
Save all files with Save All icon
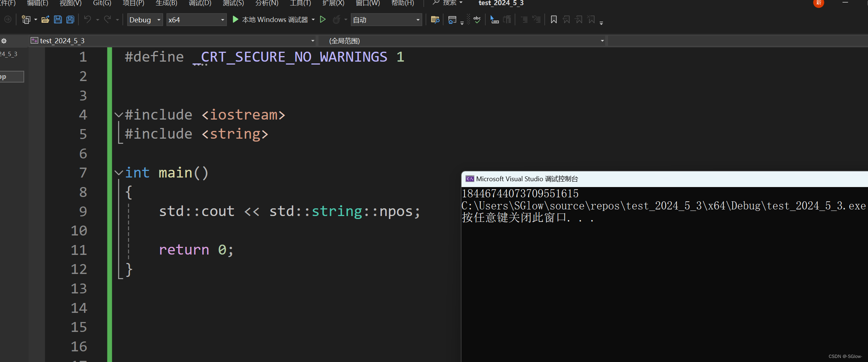point(70,19)
